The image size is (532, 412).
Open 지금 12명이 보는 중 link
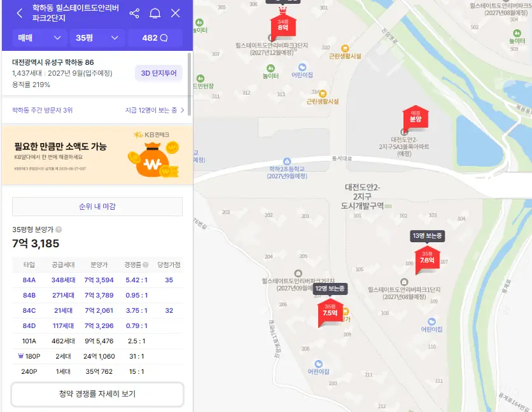(x=155, y=110)
